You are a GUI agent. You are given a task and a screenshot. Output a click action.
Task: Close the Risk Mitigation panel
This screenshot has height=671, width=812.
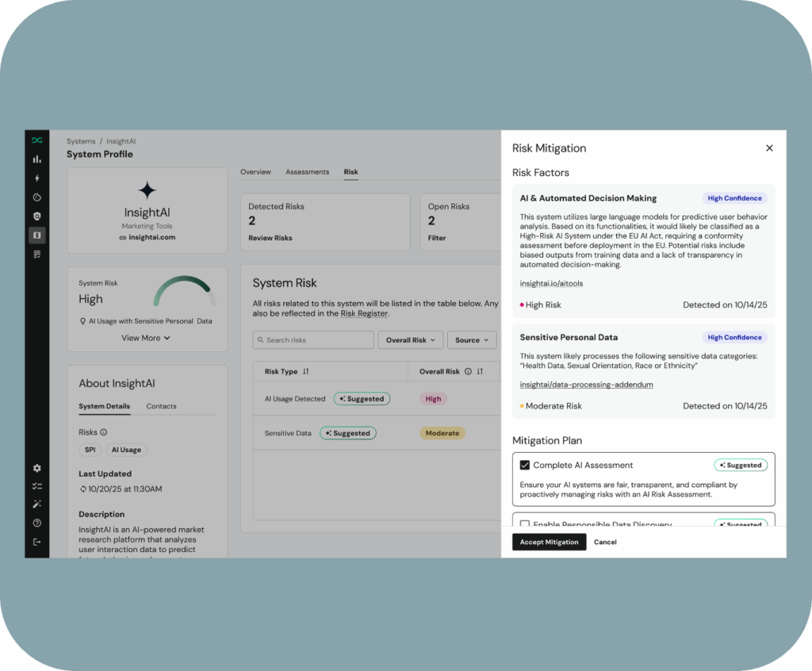point(769,148)
